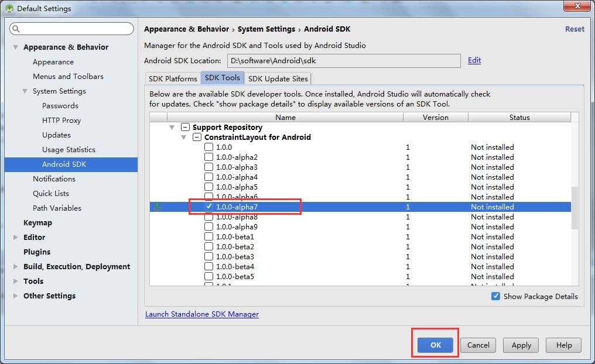Sort by the Name column header
Screen dimensions: 595x364
click(285, 117)
